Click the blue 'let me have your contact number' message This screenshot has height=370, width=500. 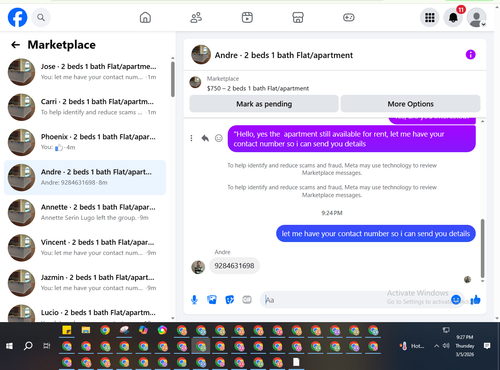point(376,234)
